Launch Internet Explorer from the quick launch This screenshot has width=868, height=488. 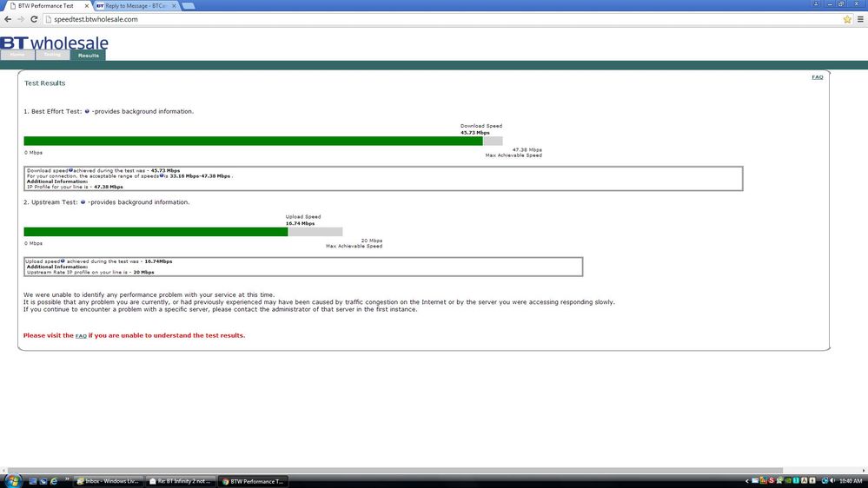54,481
